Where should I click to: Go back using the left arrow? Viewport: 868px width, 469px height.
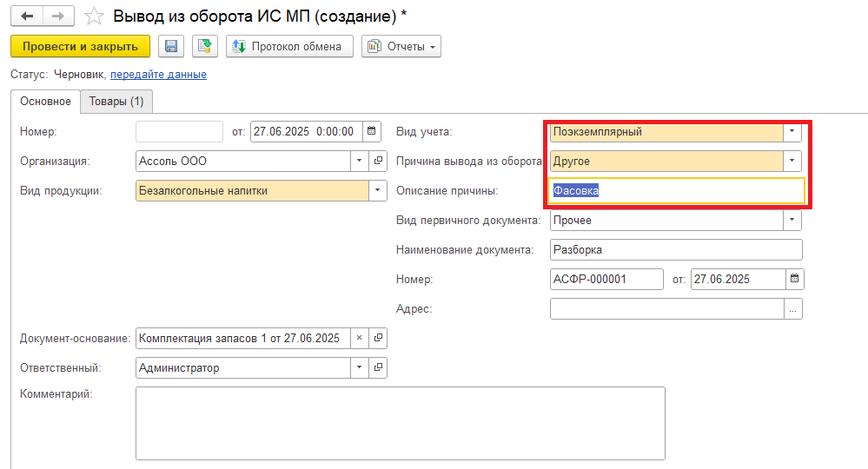pos(28,16)
